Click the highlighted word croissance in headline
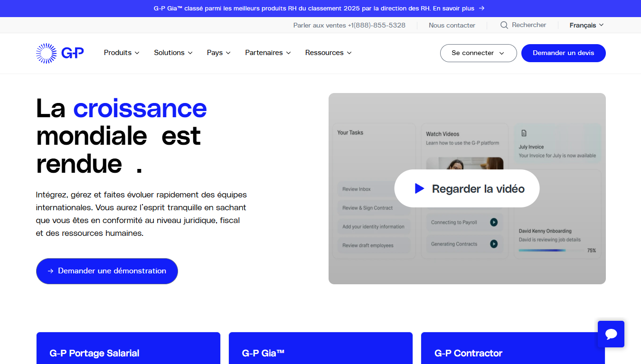The height and width of the screenshot is (364, 641). pyautogui.click(x=140, y=108)
